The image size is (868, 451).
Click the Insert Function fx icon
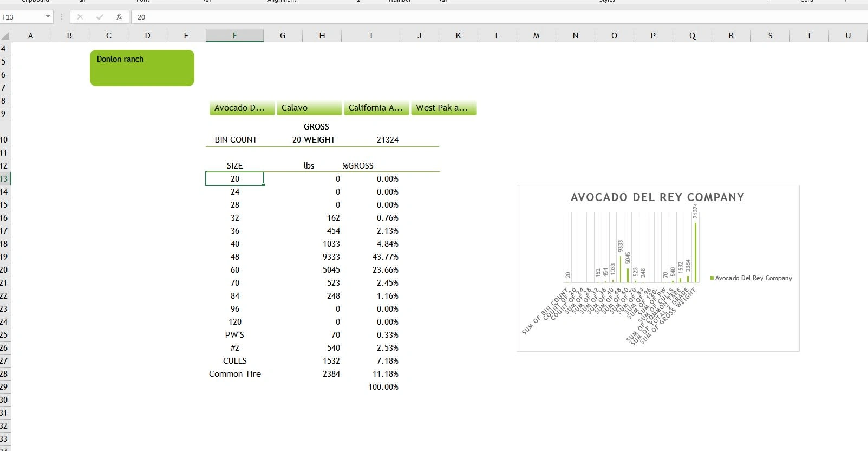pos(119,17)
